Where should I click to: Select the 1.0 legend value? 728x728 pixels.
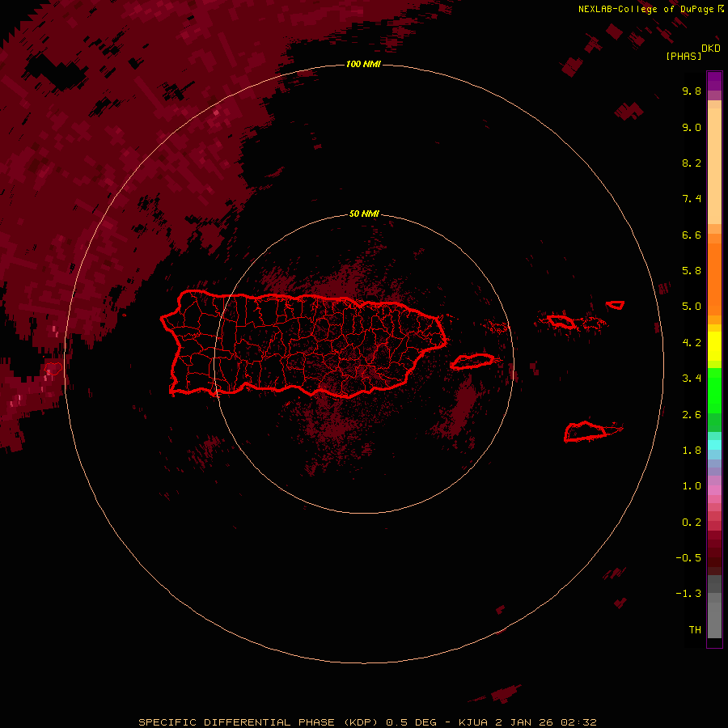click(692, 486)
